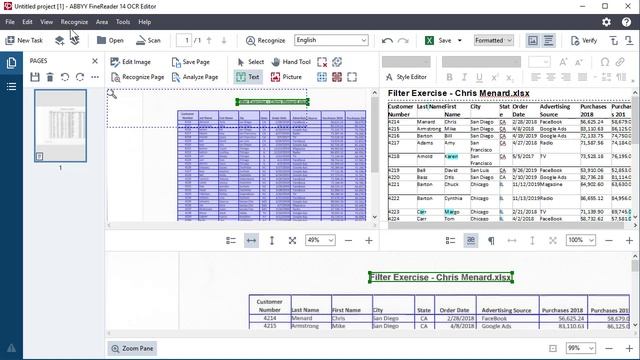This screenshot has height=360, width=640.
Task: Switch to the page details list sidebar icon
Action: (11, 87)
